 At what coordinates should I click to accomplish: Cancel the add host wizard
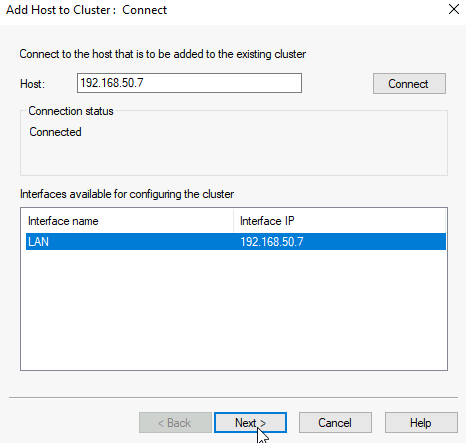point(335,423)
